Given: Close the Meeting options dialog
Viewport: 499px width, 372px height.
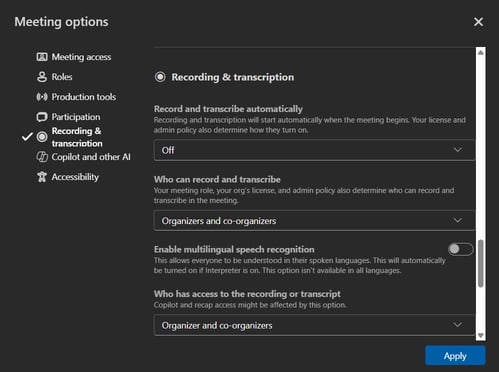Looking at the screenshot, I should click(478, 22).
